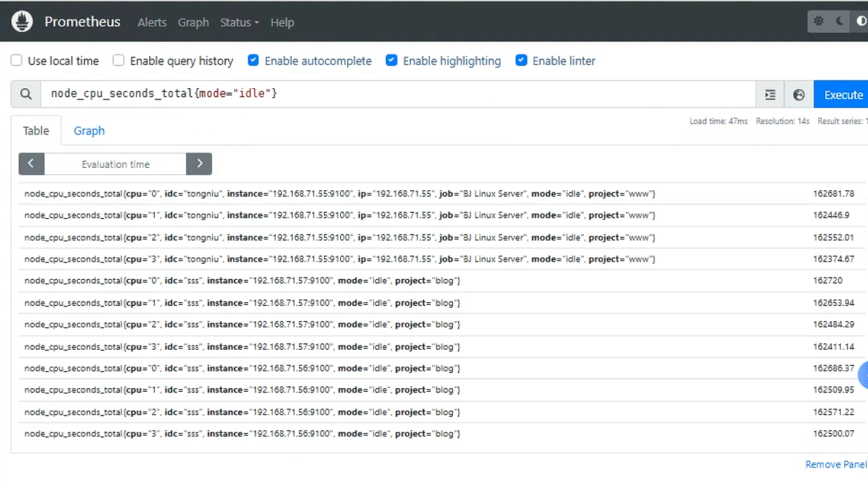Click the search magnifier icon beside query

[26, 94]
